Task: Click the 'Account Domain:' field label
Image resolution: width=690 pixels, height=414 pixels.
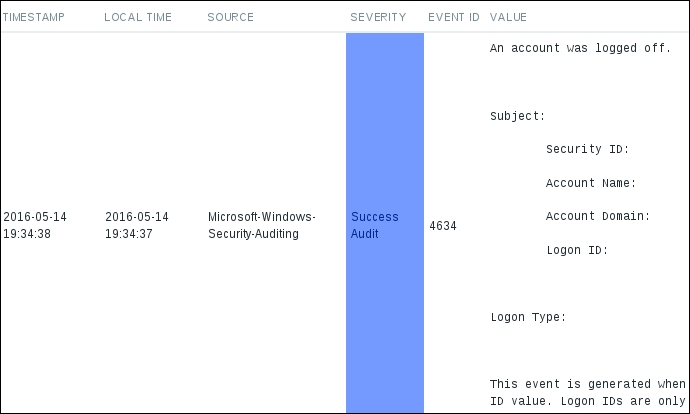Action: pyautogui.click(x=598, y=217)
